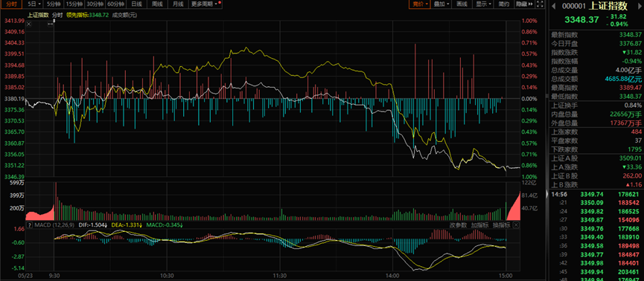Click 改参数 to edit MACD parameters
The width and height of the screenshot is (644, 281).
click(458, 225)
